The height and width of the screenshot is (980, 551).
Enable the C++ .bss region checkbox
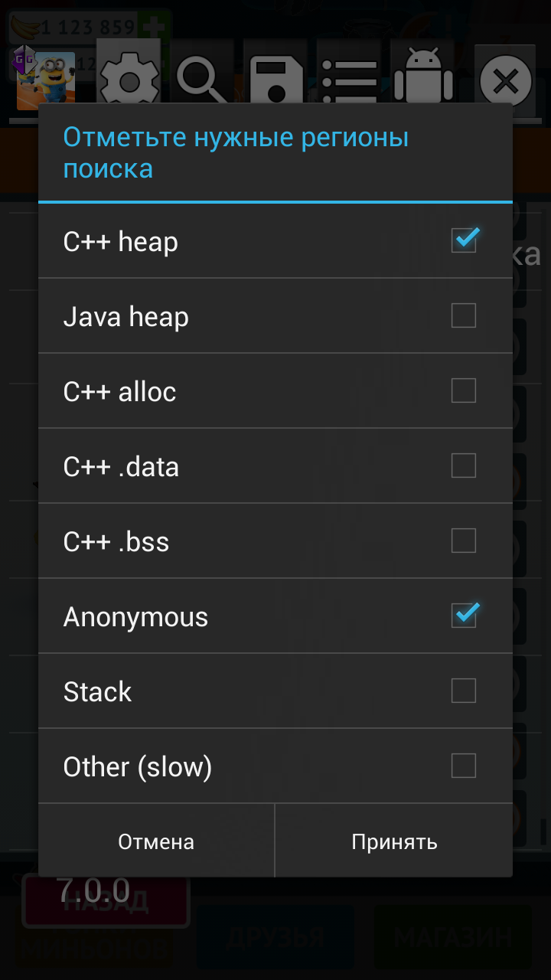(464, 541)
